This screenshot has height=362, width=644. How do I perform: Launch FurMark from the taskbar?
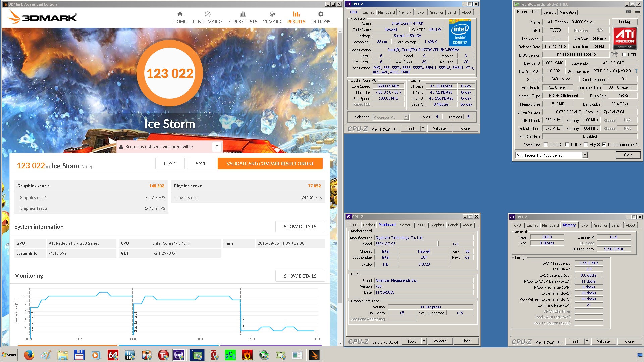247,355
